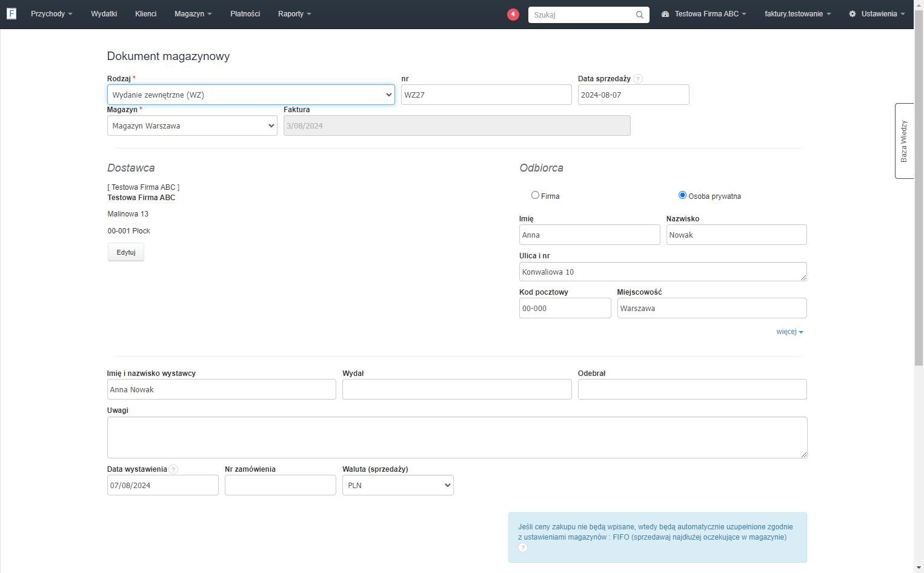The width and height of the screenshot is (924, 573).
Task: Open the Waluta PLN currency dropdown
Action: pos(397,485)
